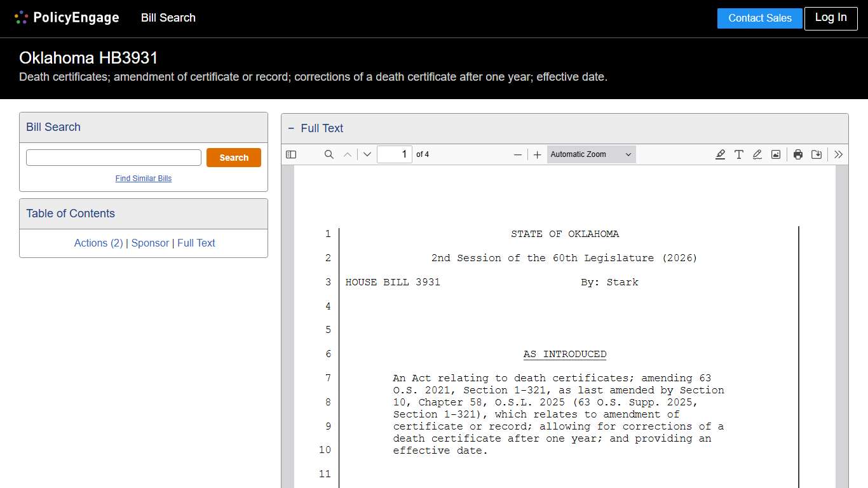Select the highlight annotation tool

[720, 154]
